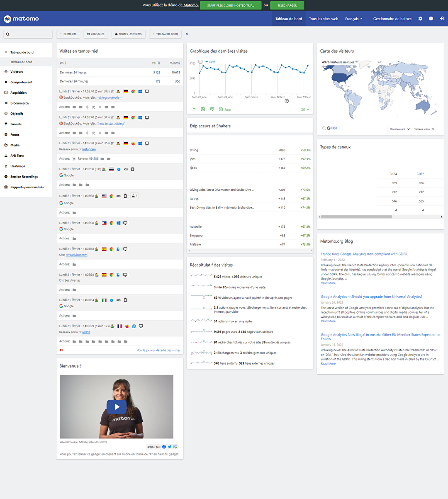Open the DEMO SITE selector

[x=68, y=34]
